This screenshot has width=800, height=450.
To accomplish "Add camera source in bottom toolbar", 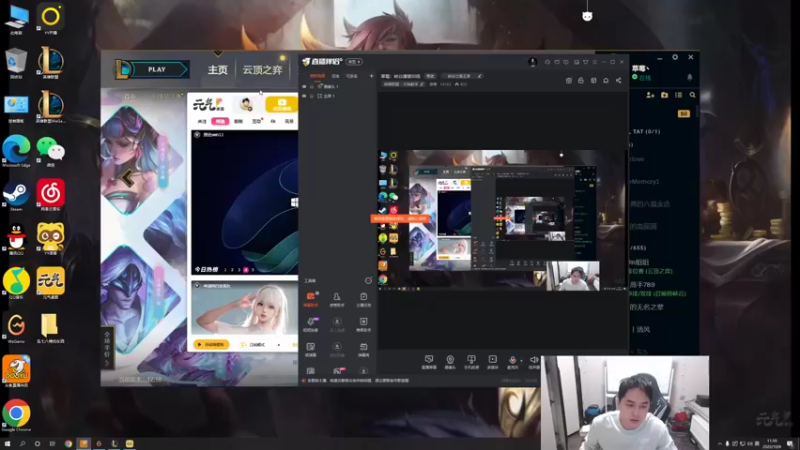I will (x=450, y=362).
